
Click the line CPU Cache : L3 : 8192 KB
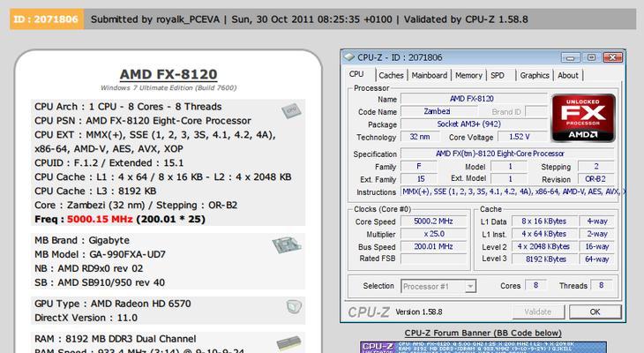coord(95,192)
